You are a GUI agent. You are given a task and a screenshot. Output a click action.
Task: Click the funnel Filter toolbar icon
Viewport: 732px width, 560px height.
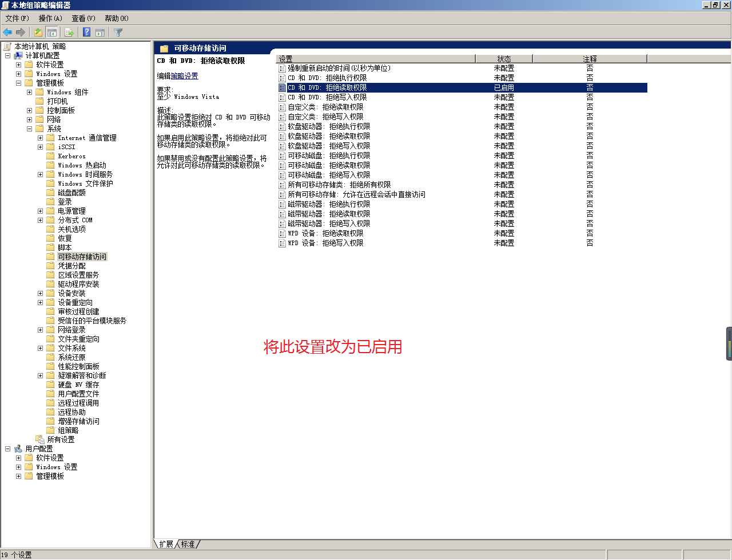pyautogui.click(x=118, y=33)
